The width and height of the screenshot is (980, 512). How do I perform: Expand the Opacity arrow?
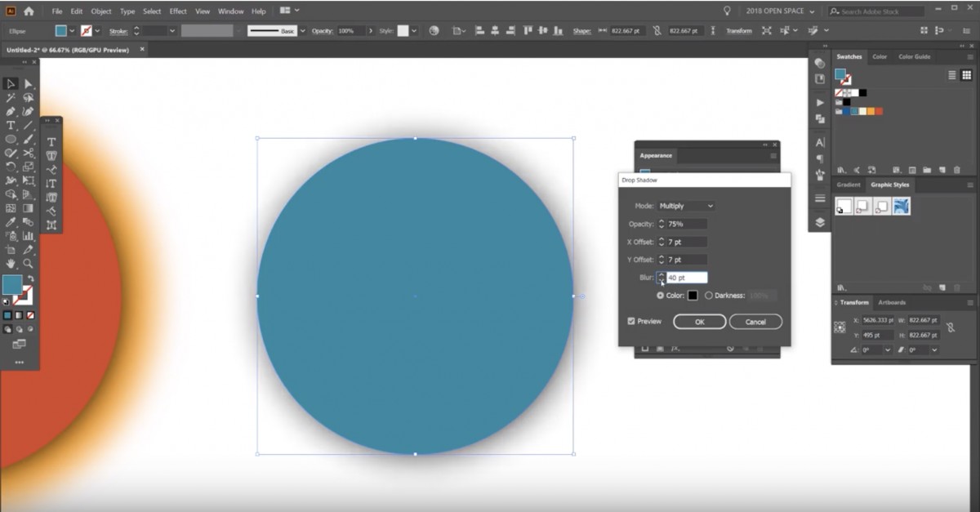(x=370, y=31)
